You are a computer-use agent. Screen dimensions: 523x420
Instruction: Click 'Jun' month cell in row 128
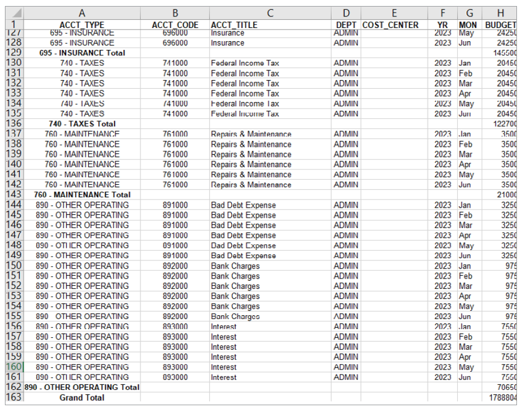click(470, 43)
